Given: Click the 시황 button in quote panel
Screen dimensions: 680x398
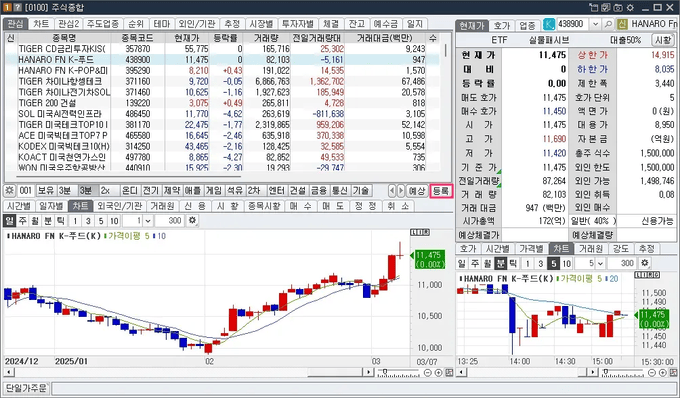Looking at the screenshot, I should 663,40.
